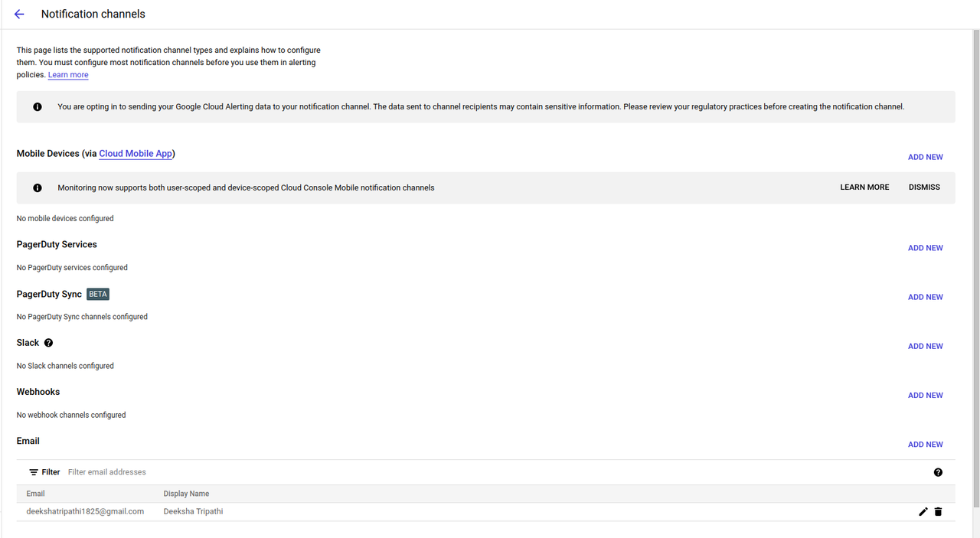Add new Mobile Devices channel
This screenshot has width=980, height=538.
925,157
